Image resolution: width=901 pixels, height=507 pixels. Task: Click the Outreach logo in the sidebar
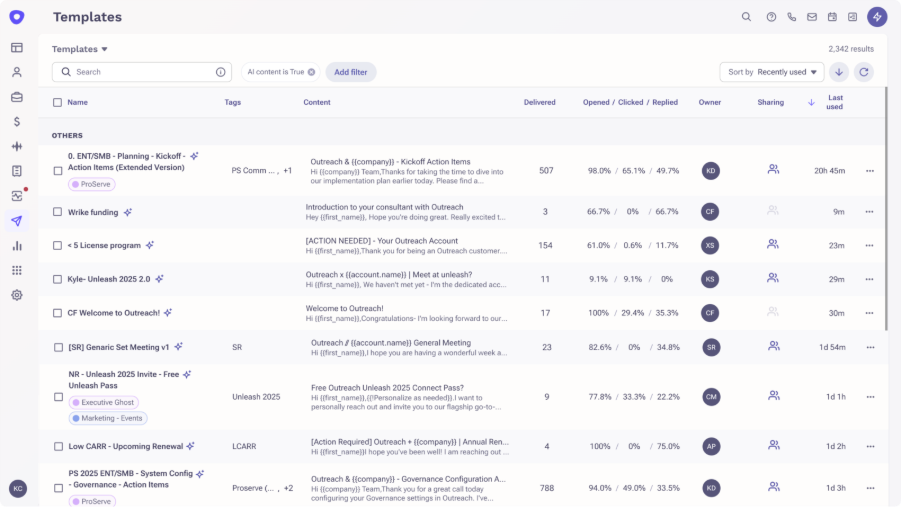click(17, 17)
